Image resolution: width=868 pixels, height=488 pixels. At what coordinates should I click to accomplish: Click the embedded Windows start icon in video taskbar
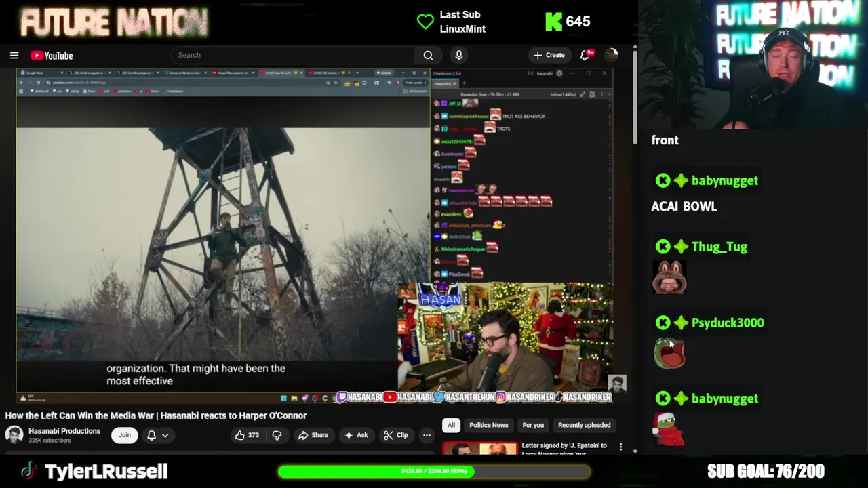point(283,398)
